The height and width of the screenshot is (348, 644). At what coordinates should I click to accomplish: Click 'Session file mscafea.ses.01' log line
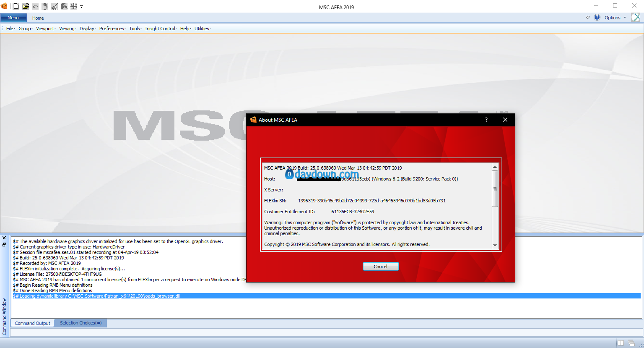tap(86, 252)
